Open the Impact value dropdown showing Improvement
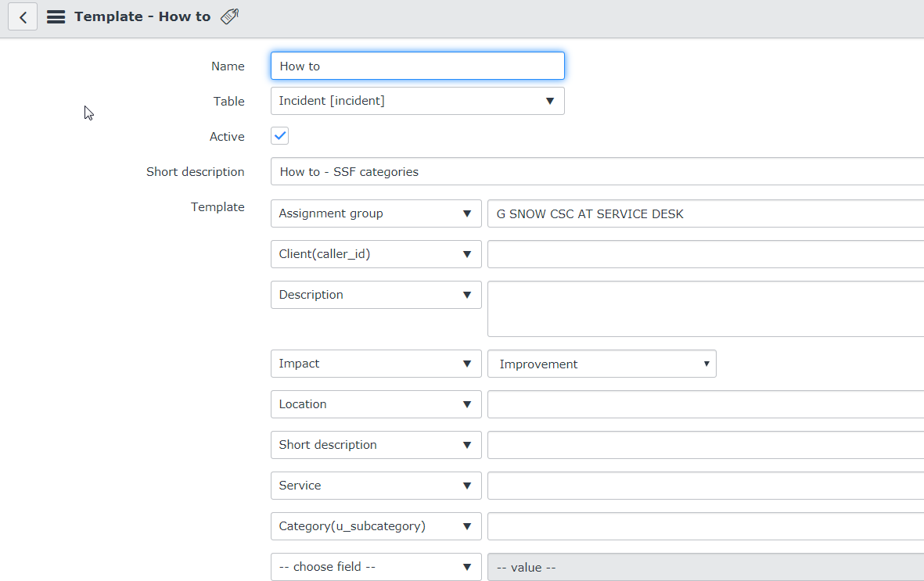This screenshot has height=581, width=924. pyautogui.click(x=601, y=364)
